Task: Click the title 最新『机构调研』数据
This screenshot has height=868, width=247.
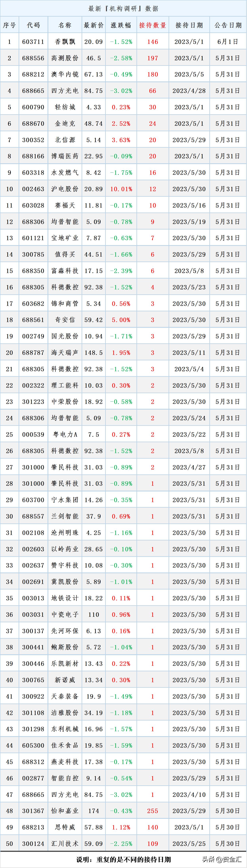Action: (124, 9)
